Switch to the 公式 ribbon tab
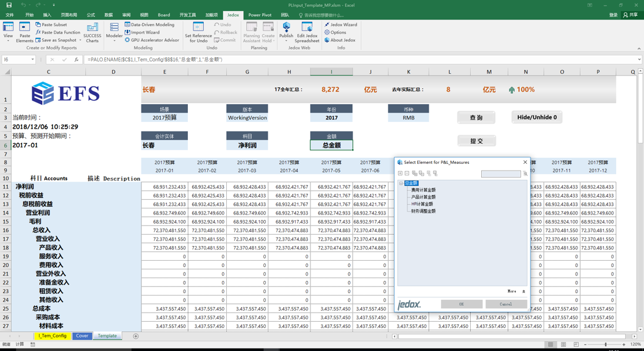The width and height of the screenshot is (644, 351). tap(91, 15)
